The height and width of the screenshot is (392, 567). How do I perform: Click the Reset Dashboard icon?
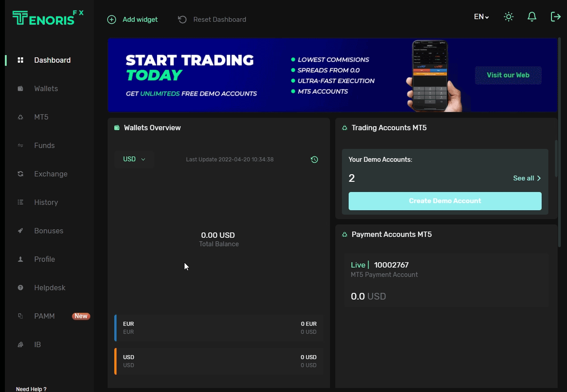(x=182, y=20)
